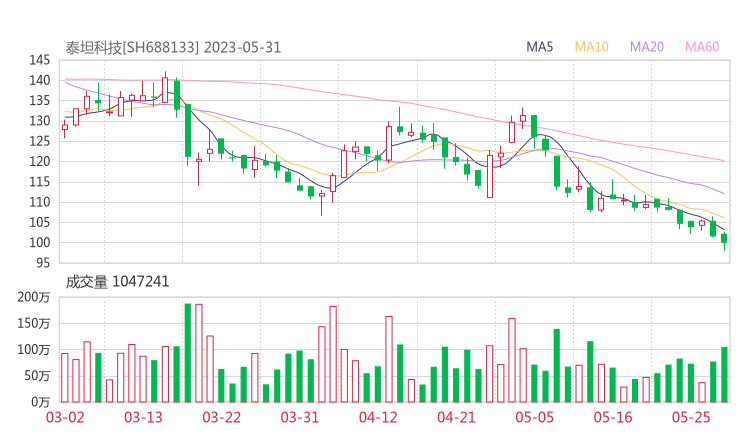Image resolution: width=740 pixels, height=440 pixels.
Task: Select the 150万 volume axis label
Action: 34,323
